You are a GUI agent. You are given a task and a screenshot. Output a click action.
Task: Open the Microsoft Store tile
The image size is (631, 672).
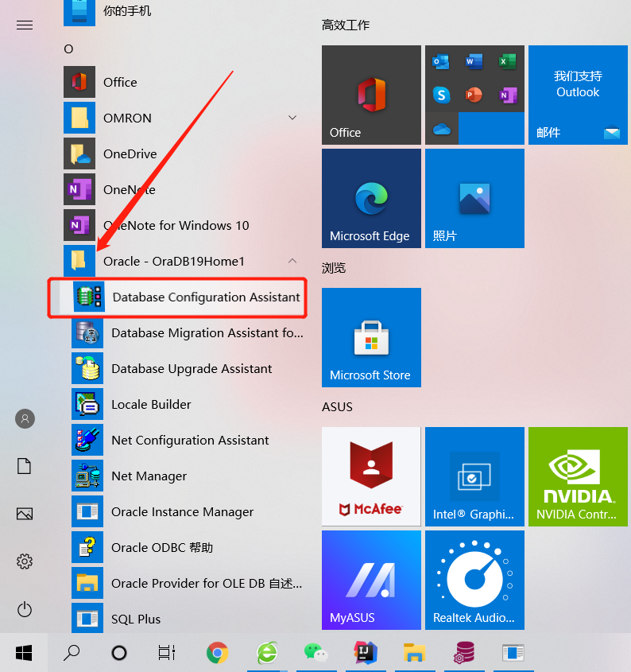click(x=371, y=337)
